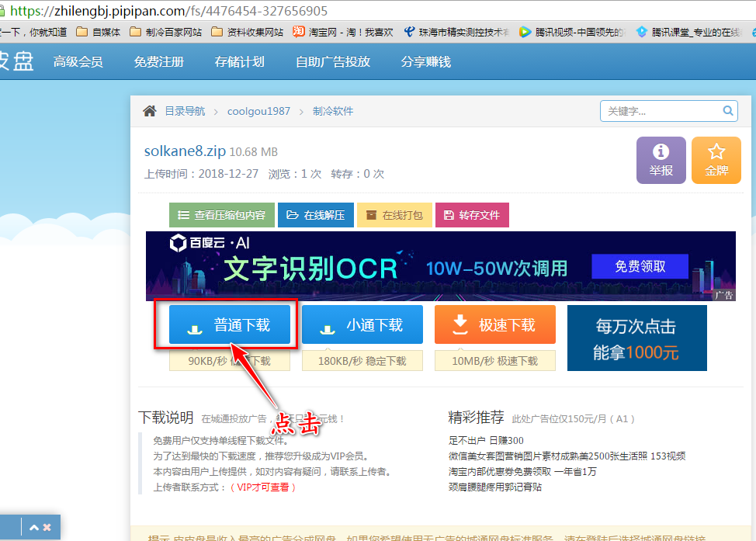The image size is (756, 541).
Task: Click 下载说明 heading
Action: (x=166, y=417)
